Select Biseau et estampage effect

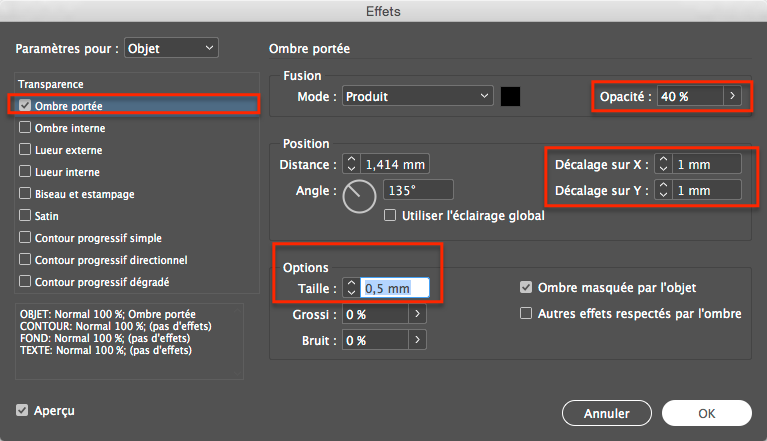25,194
